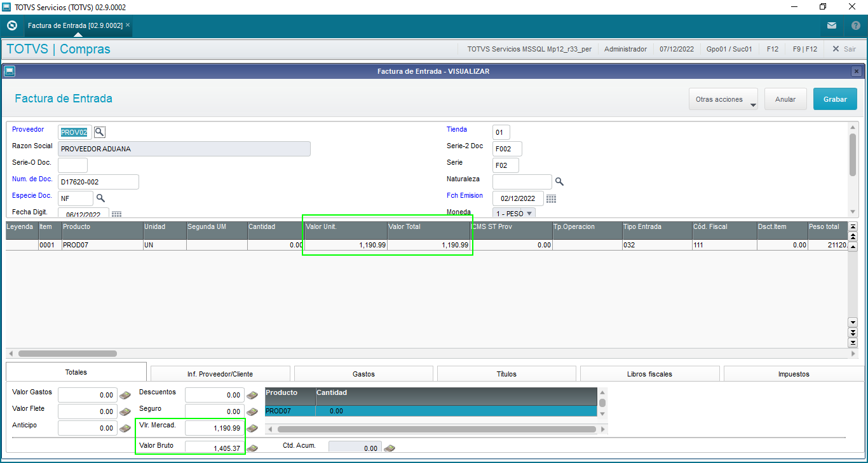Click money icon beside Descuentos
Image resolution: width=868 pixels, height=463 pixels.
(x=252, y=395)
